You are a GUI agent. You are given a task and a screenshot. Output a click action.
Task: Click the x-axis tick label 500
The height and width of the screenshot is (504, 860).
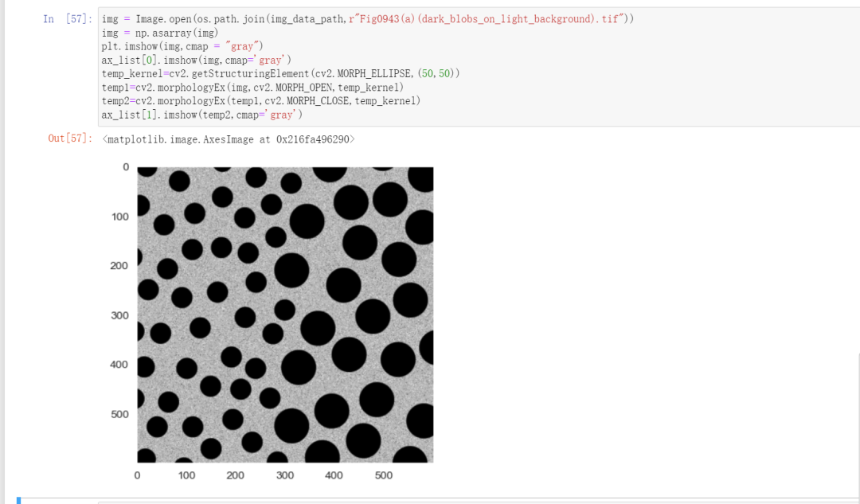383,475
